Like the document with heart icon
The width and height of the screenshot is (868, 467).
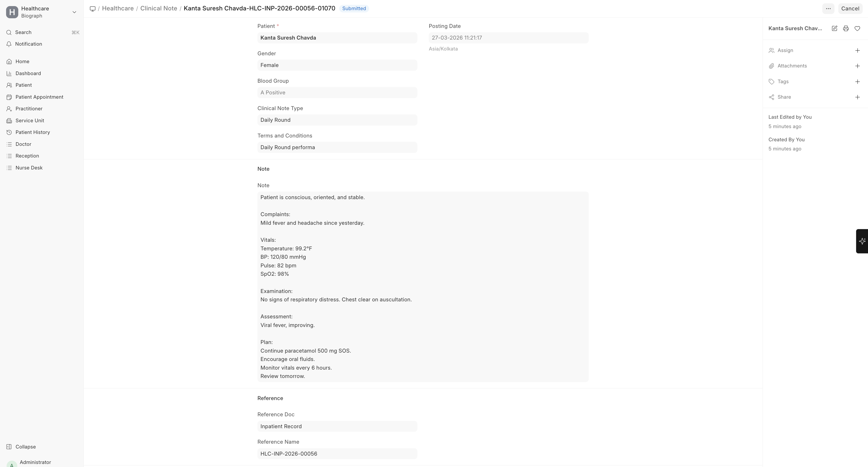tap(857, 29)
